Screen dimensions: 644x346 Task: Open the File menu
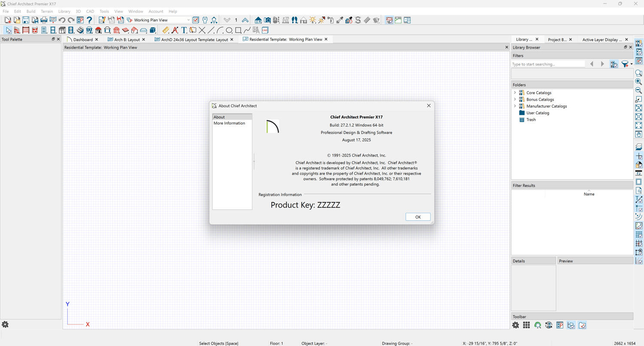pyautogui.click(x=6, y=11)
